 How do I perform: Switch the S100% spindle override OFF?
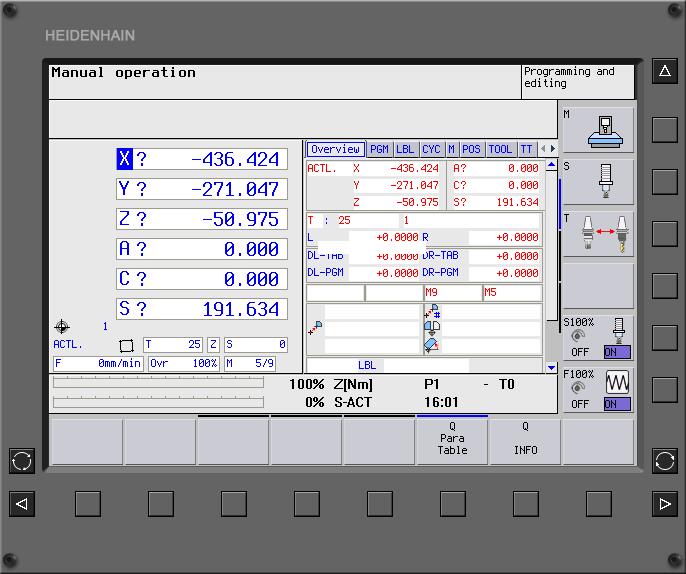tap(580, 353)
